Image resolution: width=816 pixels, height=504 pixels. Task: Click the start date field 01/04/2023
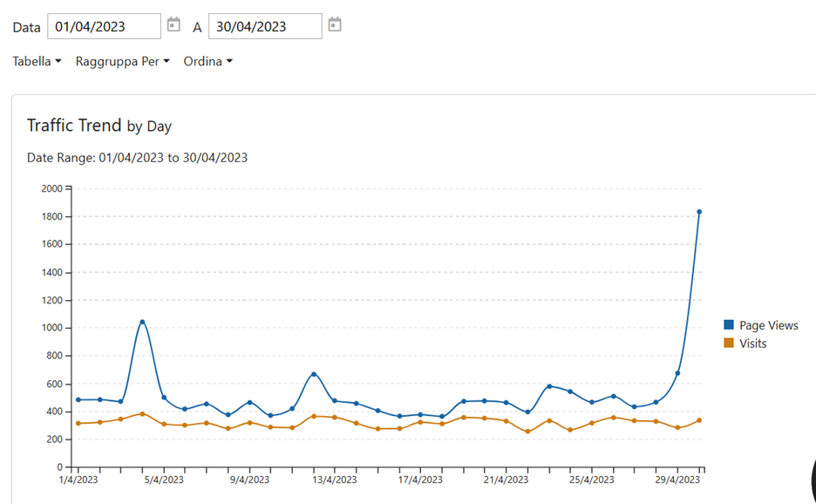coord(103,26)
